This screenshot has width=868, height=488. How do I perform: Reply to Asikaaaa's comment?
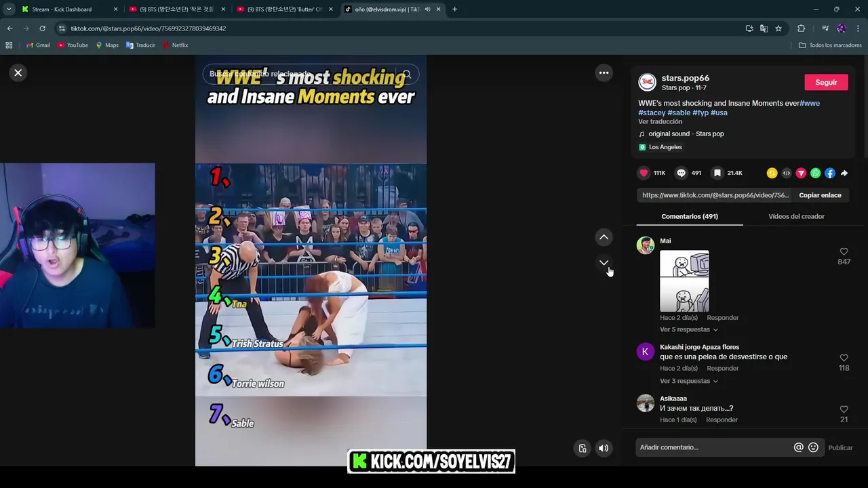click(722, 420)
